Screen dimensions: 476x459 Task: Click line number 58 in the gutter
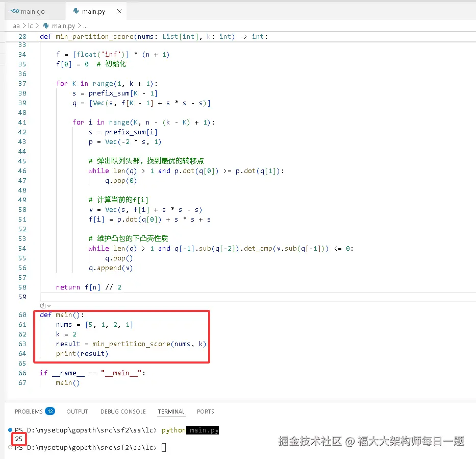pyautogui.click(x=22, y=287)
